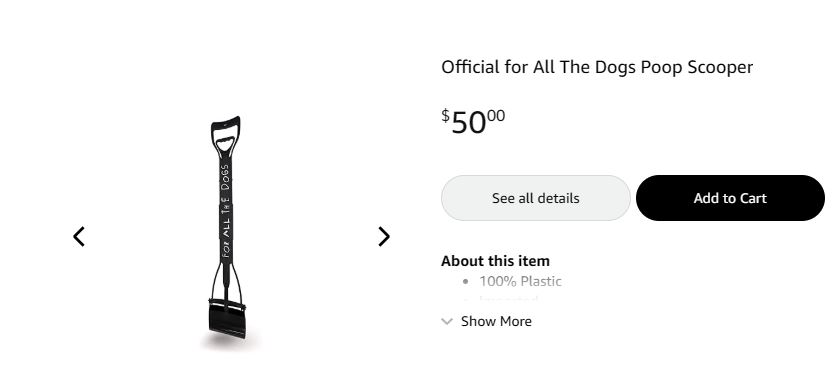Click the FOR ALL THE DOGS shaft lettering

coord(226,211)
